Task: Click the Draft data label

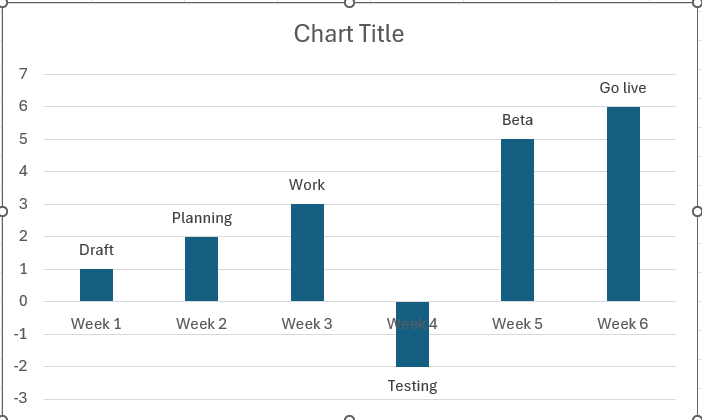Action: (96, 250)
